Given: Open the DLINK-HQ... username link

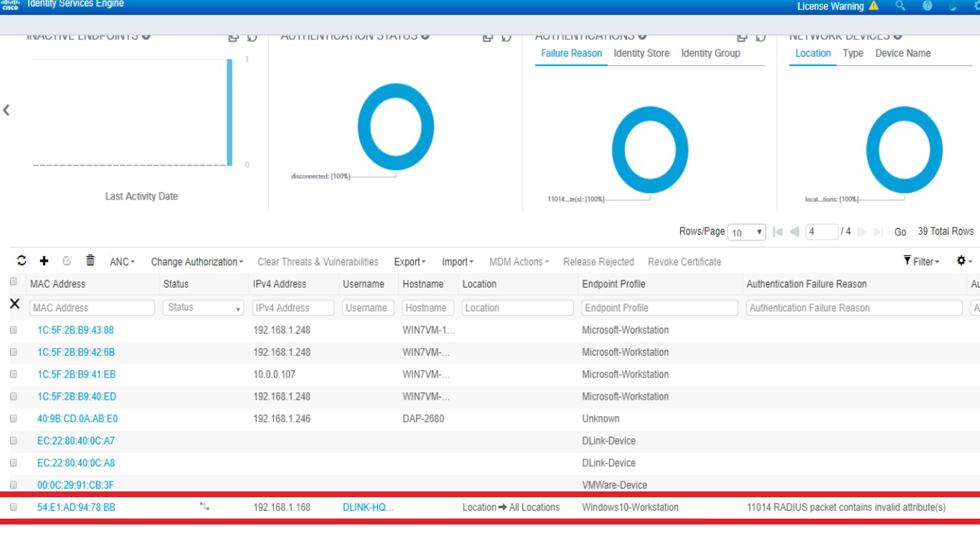Looking at the screenshot, I should (368, 507).
